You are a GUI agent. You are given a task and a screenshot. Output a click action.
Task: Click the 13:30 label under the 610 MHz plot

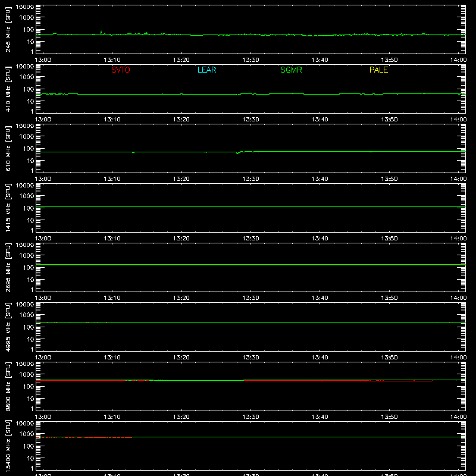click(250, 179)
